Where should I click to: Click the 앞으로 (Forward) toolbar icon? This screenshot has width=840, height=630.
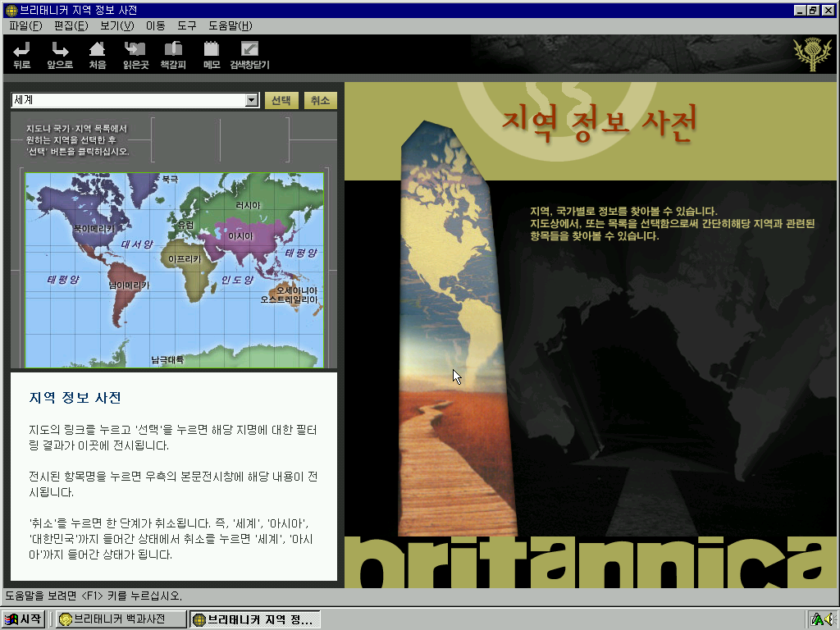point(60,55)
